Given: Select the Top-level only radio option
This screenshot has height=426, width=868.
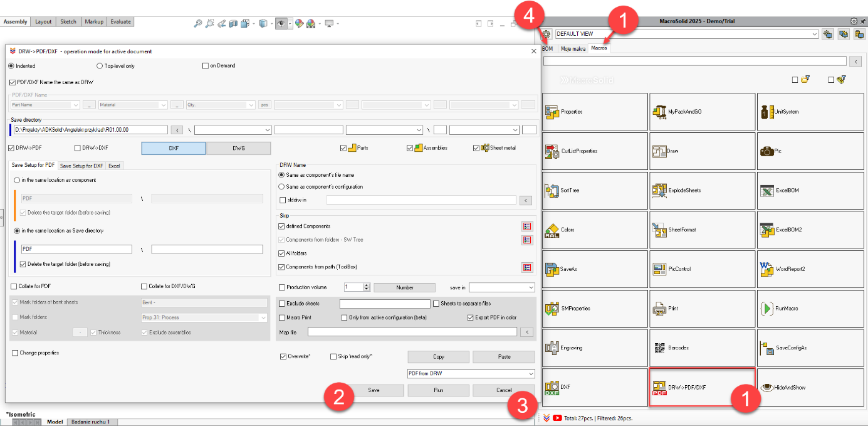Looking at the screenshot, I should pyautogui.click(x=100, y=65).
